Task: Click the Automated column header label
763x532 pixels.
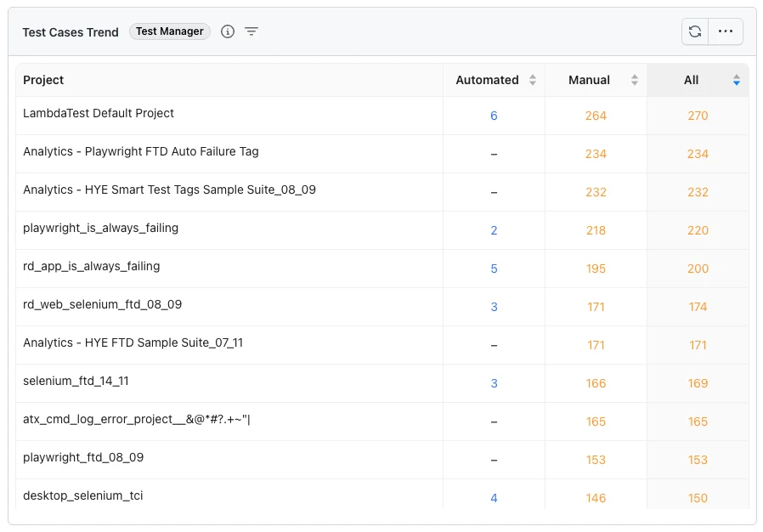Action: (487, 80)
